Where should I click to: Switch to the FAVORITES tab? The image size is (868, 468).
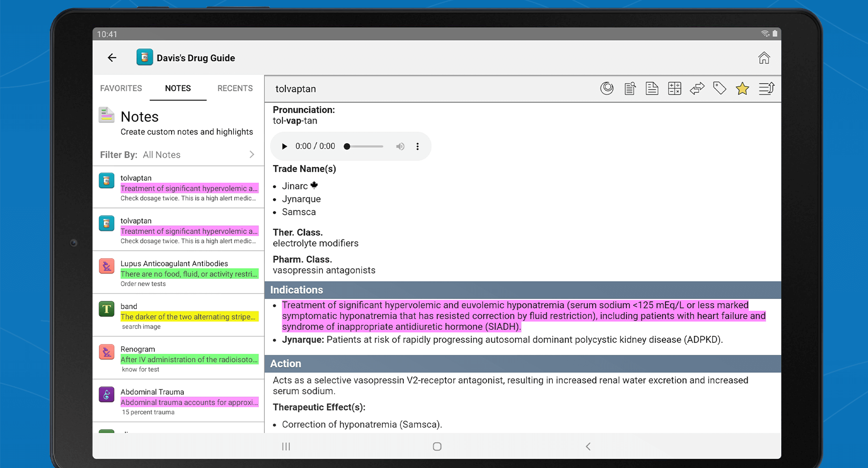click(x=121, y=88)
